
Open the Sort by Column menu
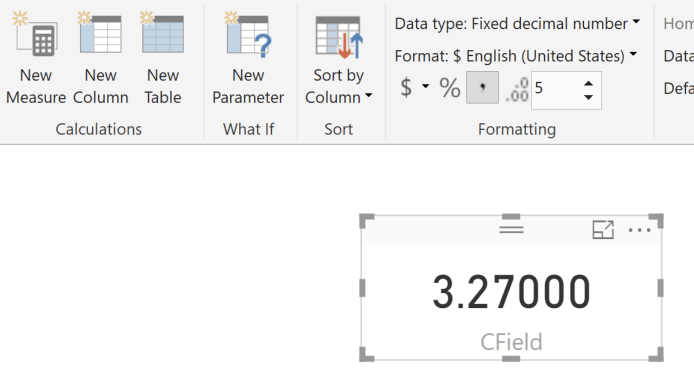(x=339, y=61)
